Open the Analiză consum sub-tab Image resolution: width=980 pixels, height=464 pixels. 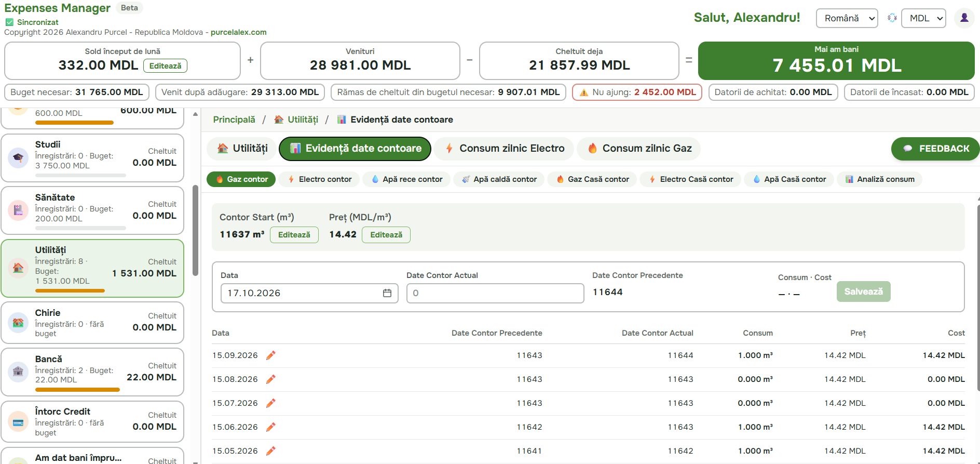point(880,179)
